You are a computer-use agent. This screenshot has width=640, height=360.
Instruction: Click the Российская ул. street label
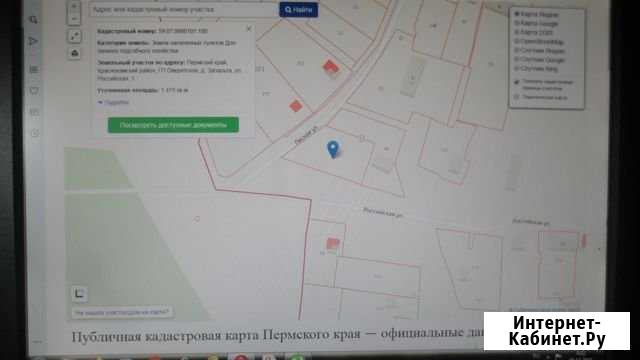pos(383,213)
